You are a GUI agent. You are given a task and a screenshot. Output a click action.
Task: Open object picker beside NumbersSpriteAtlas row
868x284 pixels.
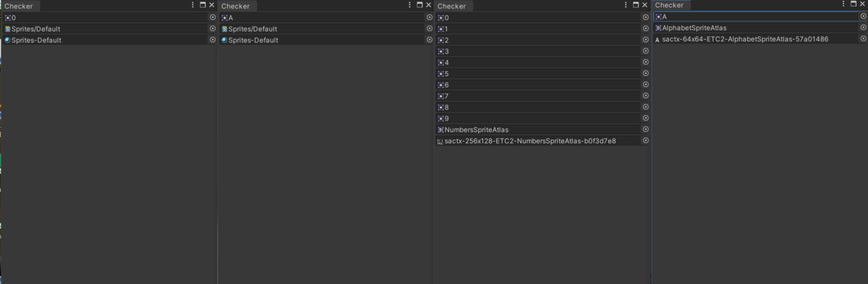[x=646, y=129]
